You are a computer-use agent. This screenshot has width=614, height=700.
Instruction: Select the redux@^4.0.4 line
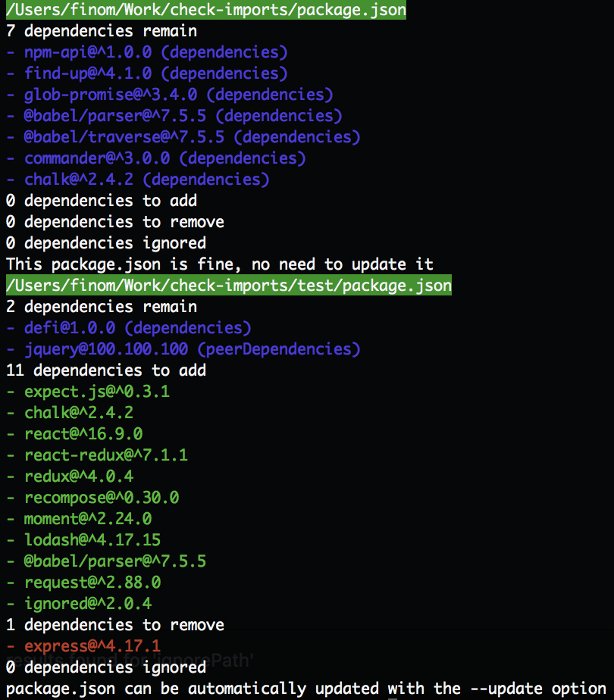click(70, 477)
